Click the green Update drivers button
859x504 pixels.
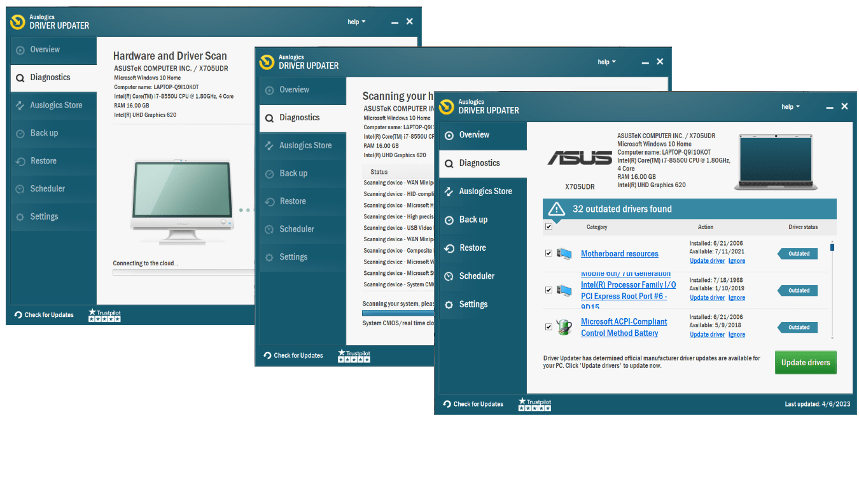(x=806, y=363)
